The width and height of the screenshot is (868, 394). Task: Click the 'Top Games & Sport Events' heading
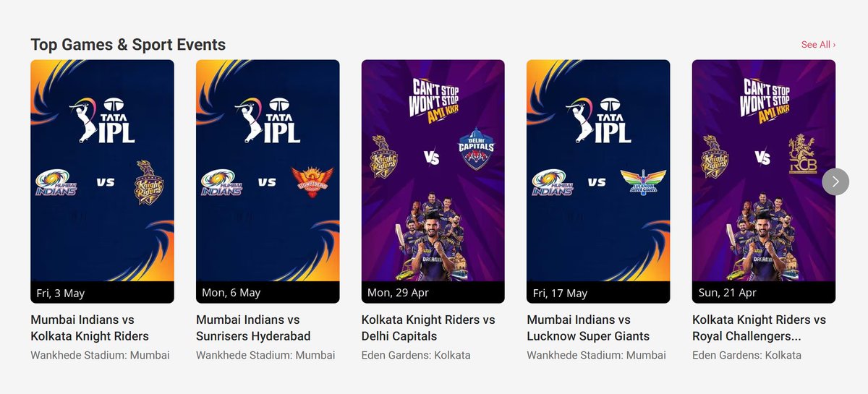coord(128,45)
